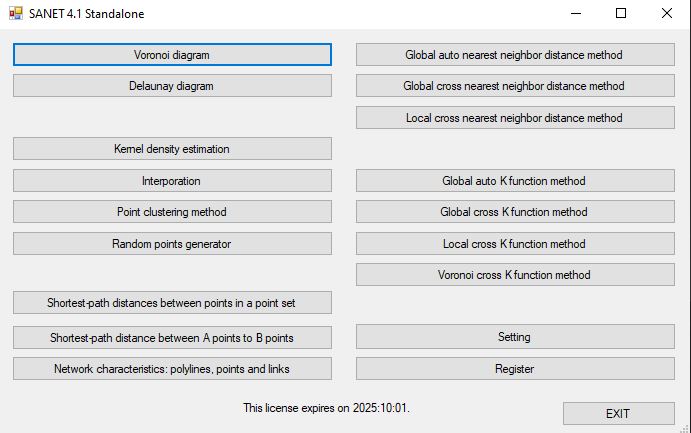Open the Random points generator
The image size is (691, 433).
pyautogui.click(x=172, y=244)
